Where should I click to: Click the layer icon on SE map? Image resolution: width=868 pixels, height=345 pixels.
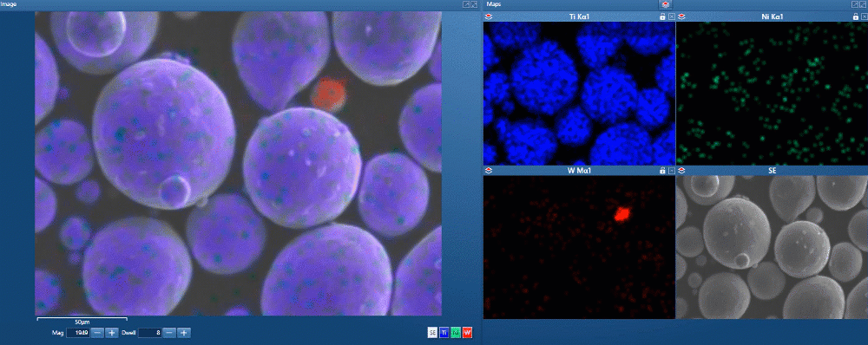point(681,171)
